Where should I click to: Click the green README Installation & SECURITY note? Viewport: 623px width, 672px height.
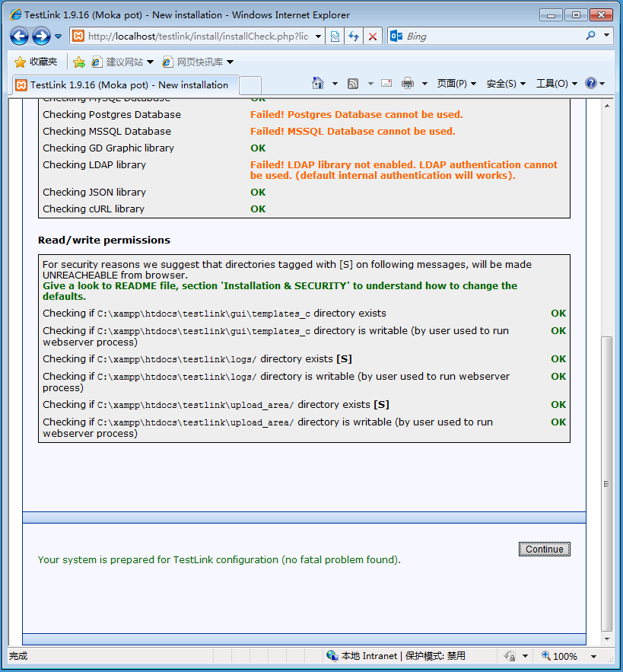280,291
